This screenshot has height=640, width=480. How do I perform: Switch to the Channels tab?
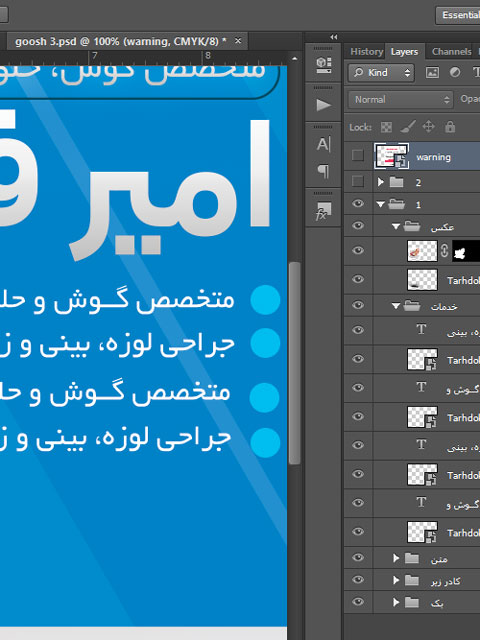coord(451,52)
